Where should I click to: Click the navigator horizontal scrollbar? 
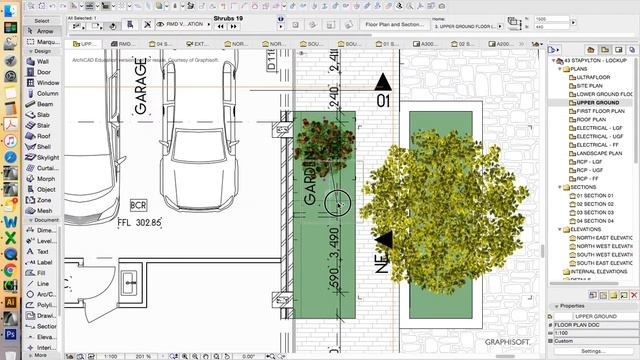pos(584,283)
